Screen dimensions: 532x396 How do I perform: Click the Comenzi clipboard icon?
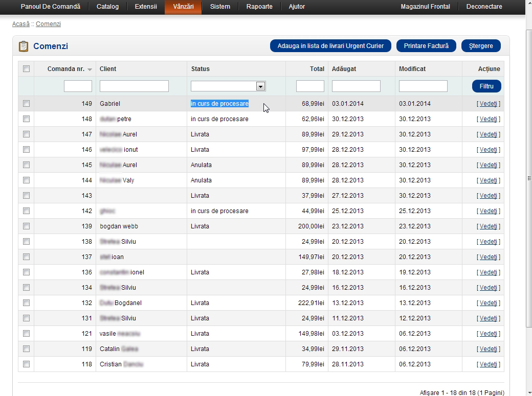[24, 46]
